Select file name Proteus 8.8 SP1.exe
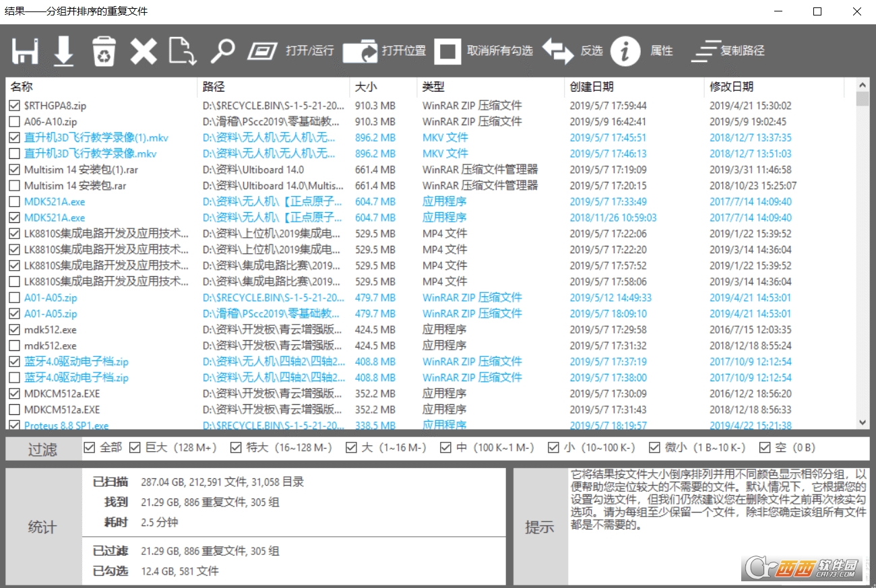 [66, 426]
